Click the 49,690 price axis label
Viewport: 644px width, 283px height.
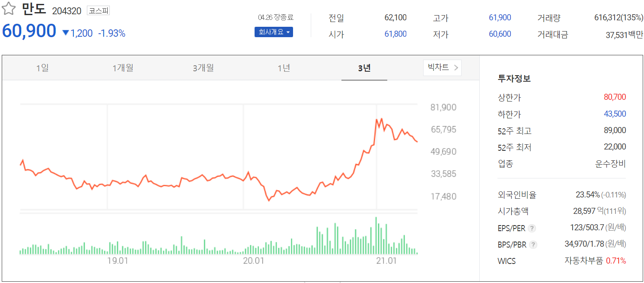tap(443, 152)
